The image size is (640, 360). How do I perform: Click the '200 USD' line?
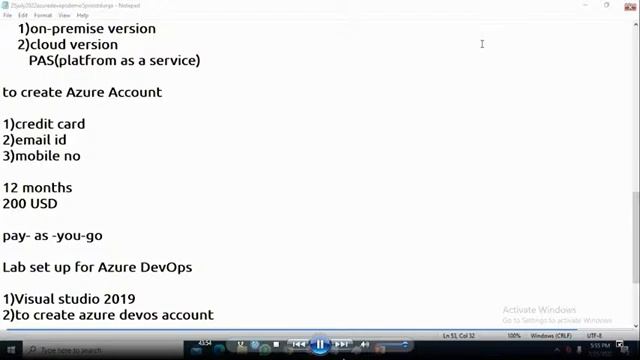(x=30, y=204)
